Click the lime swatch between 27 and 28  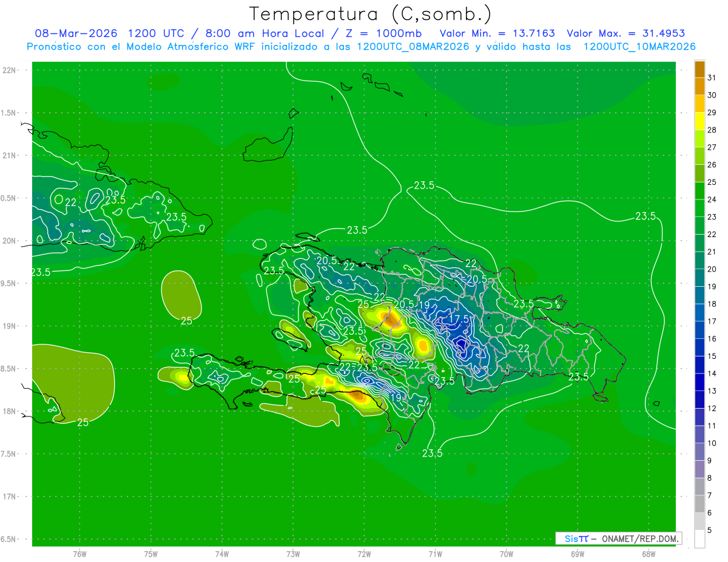tap(699, 139)
